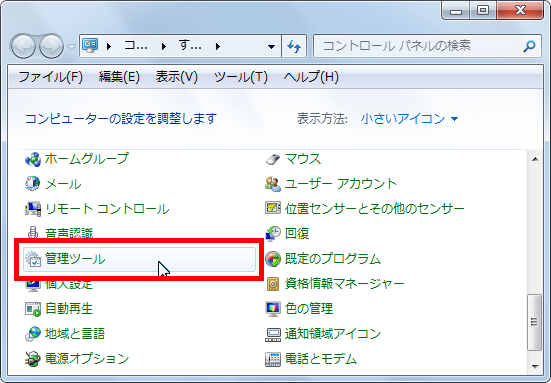This screenshot has height=383, width=551.
Task: Click the Back navigation button
Action: click(x=23, y=46)
